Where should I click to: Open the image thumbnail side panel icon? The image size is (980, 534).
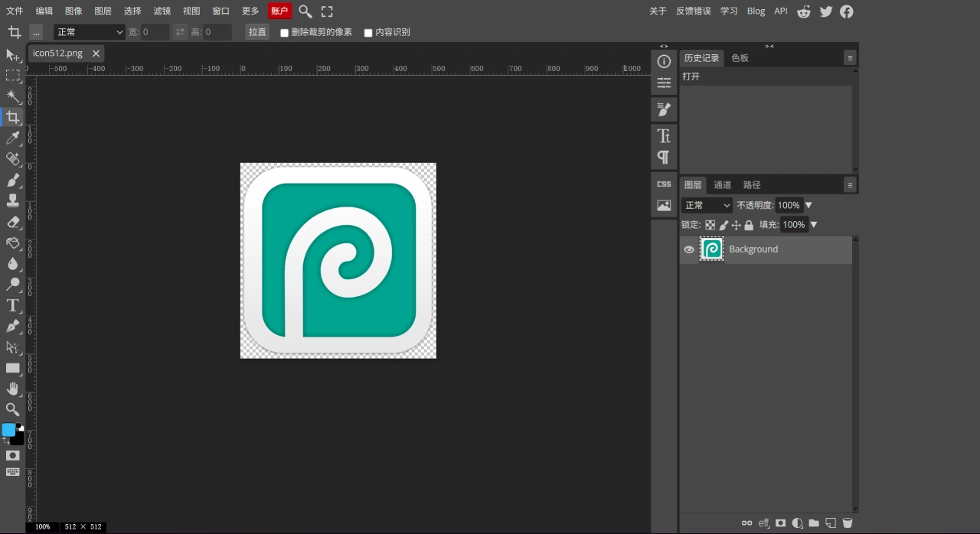click(664, 206)
